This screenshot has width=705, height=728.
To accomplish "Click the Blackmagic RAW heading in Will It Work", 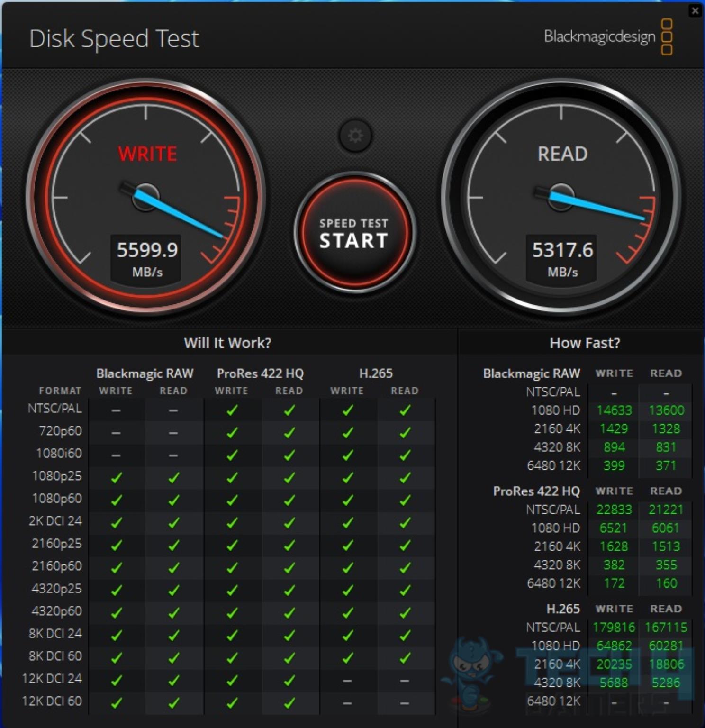I will tap(145, 374).
